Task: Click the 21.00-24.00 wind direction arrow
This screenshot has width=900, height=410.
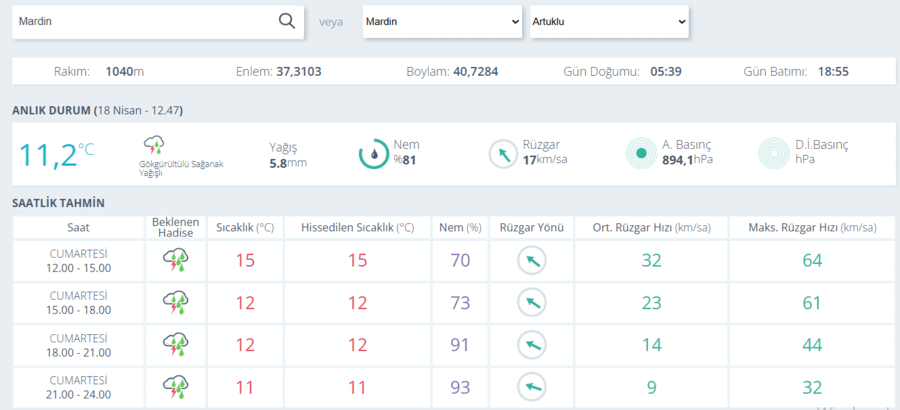Action: coord(532,388)
